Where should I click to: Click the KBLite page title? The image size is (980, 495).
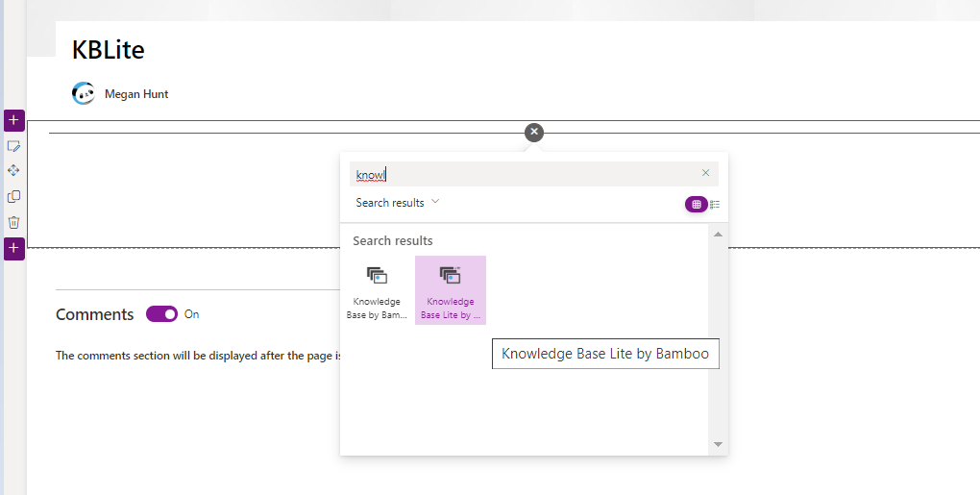tap(108, 50)
